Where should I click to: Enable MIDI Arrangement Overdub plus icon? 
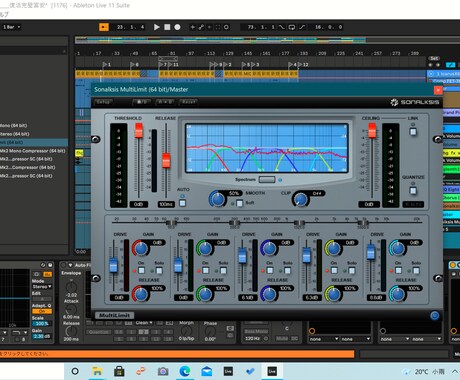pos(192,27)
